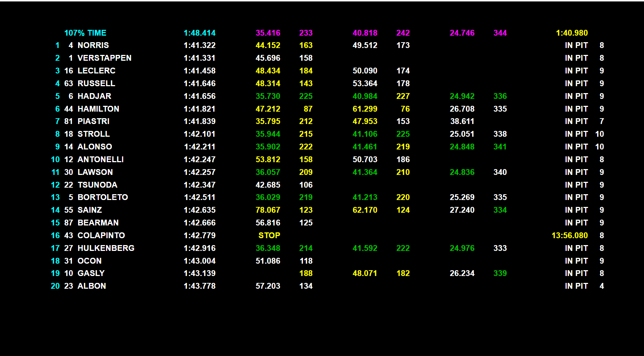Screen dimensions: 644x356
Task: Click GASLY's sector two time 48.071
Action: pyautogui.click(x=365, y=273)
